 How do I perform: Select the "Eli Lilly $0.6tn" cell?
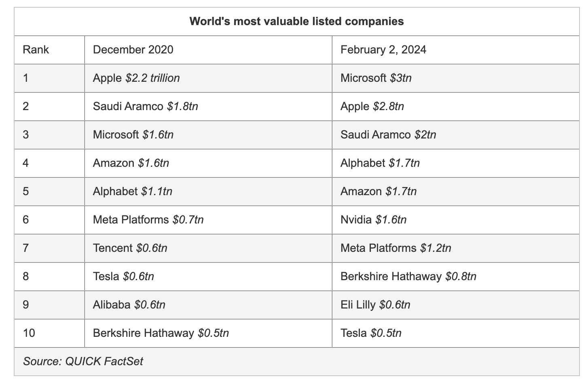pos(375,305)
